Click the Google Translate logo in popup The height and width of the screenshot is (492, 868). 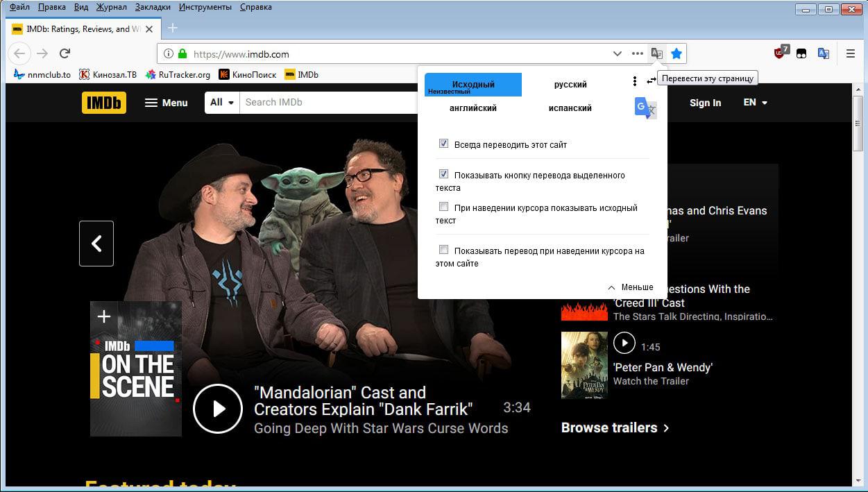pyautogui.click(x=645, y=108)
